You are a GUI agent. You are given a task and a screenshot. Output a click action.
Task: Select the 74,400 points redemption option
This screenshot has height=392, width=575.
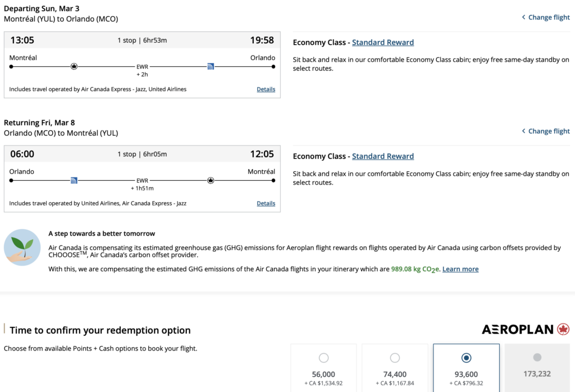pyautogui.click(x=395, y=358)
